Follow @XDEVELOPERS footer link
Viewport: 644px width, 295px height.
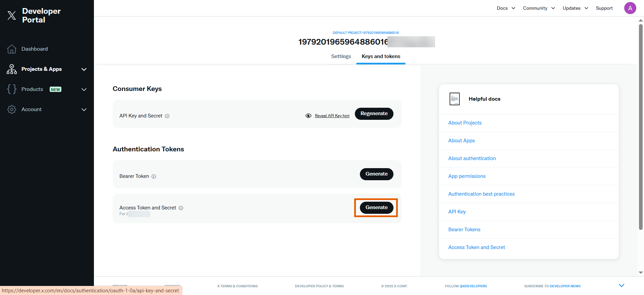473,286
